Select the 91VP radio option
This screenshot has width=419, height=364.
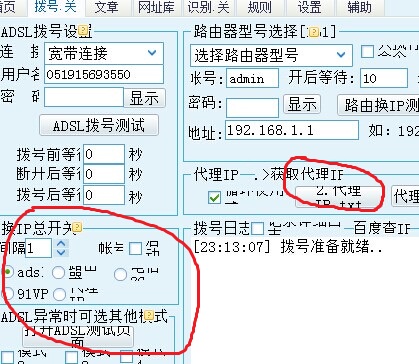[x=7, y=294]
